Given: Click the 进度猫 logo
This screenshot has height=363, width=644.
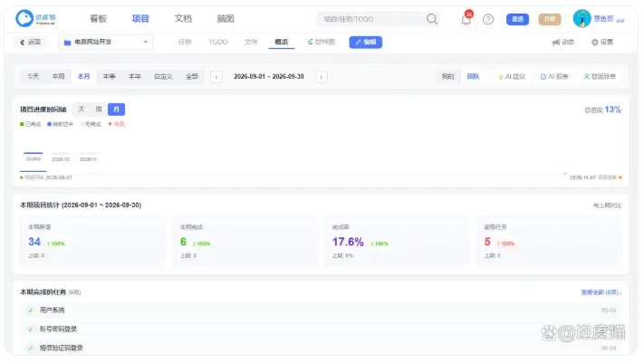Looking at the screenshot, I should pos(35,18).
